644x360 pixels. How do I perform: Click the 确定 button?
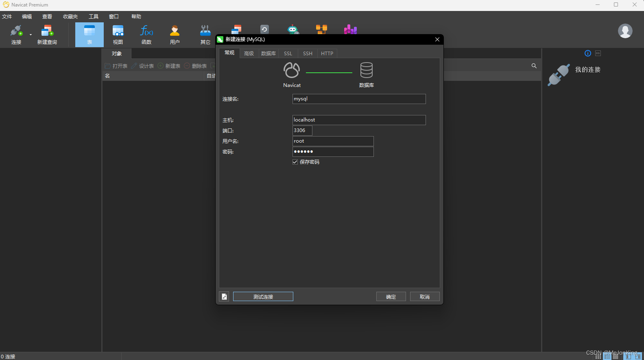pos(391,297)
